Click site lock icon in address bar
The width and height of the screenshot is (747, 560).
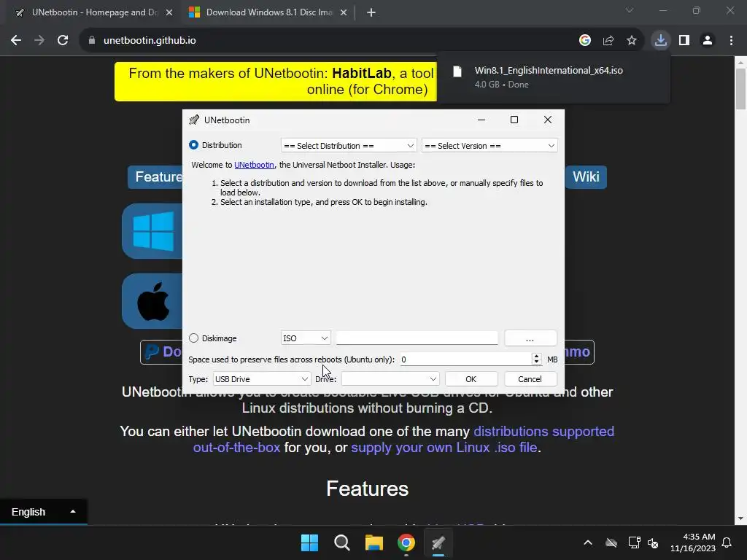92,41
